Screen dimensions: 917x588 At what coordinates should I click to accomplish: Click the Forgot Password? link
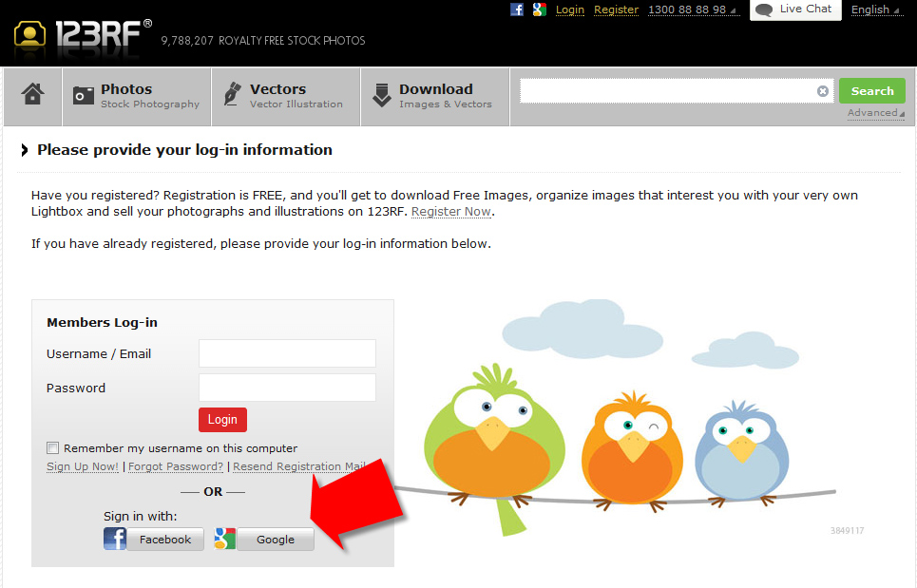click(176, 466)
